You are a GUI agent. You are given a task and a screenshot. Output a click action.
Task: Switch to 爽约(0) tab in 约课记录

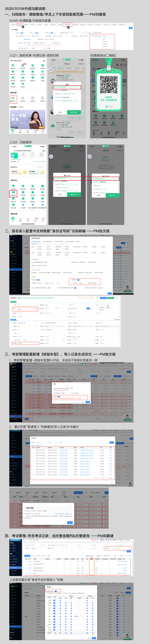click(x=77, y=68)
